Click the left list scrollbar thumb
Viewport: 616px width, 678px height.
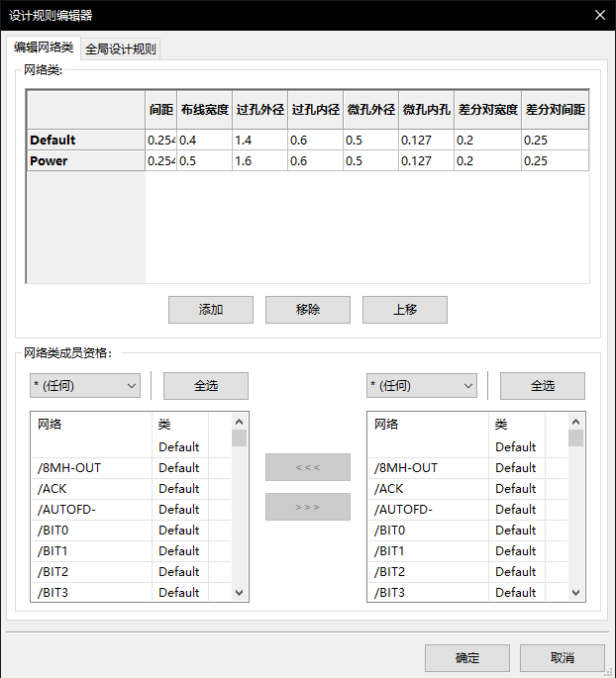tap(239, 438)
